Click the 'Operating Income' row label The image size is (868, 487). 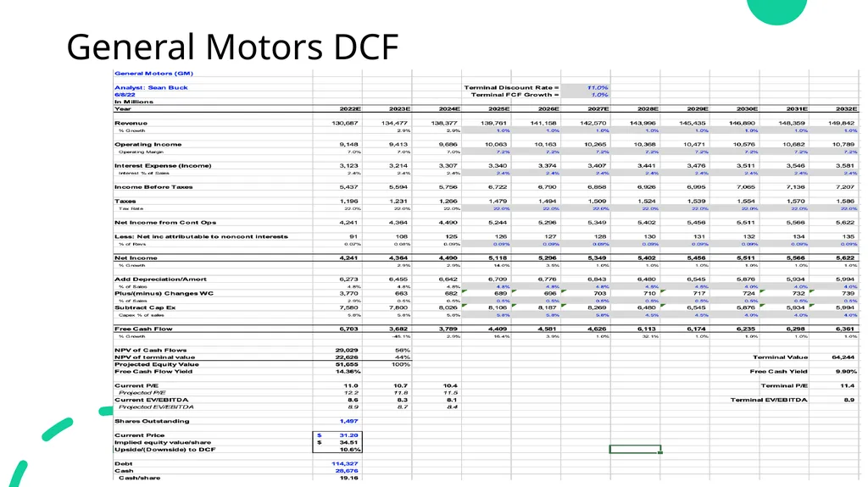tap(147, 145)
